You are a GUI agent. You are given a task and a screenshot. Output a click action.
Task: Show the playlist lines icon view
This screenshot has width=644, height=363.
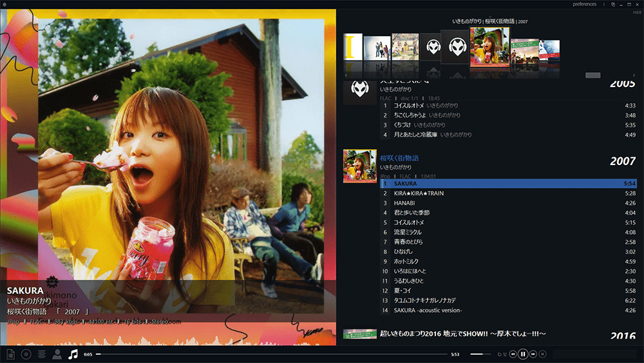click(41, 354)
